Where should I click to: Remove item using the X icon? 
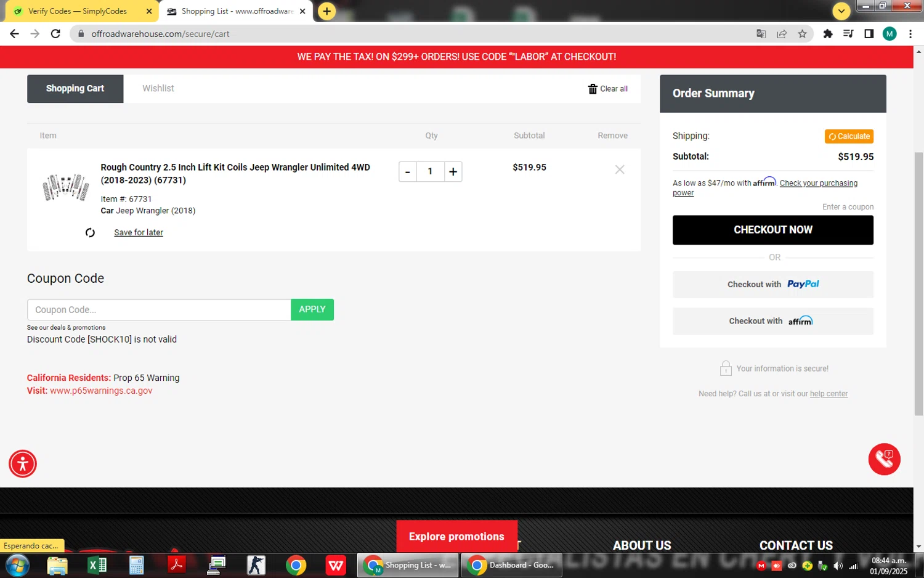620,169
